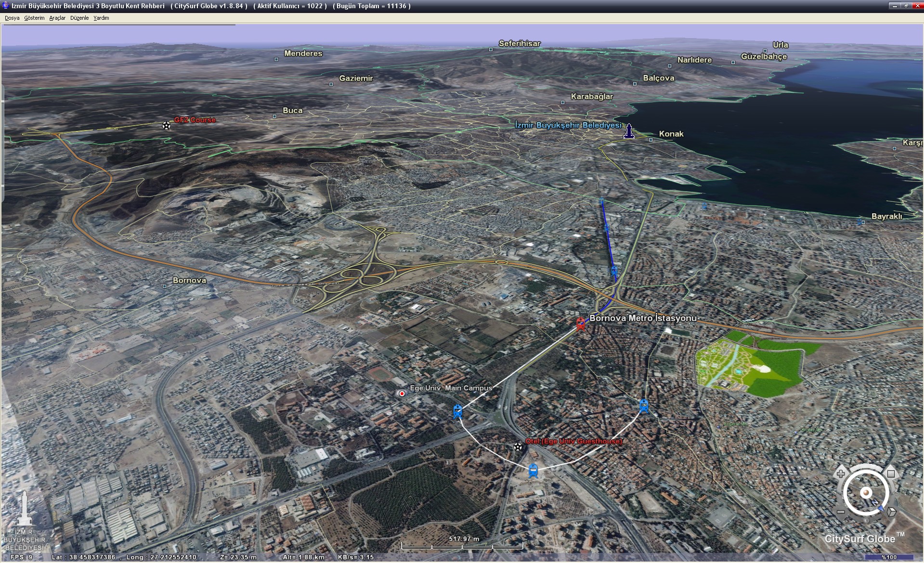Click the red dot marker for Ege Univ. Main Campus
The image size is (924, 563).
click(x=402, y=393)
